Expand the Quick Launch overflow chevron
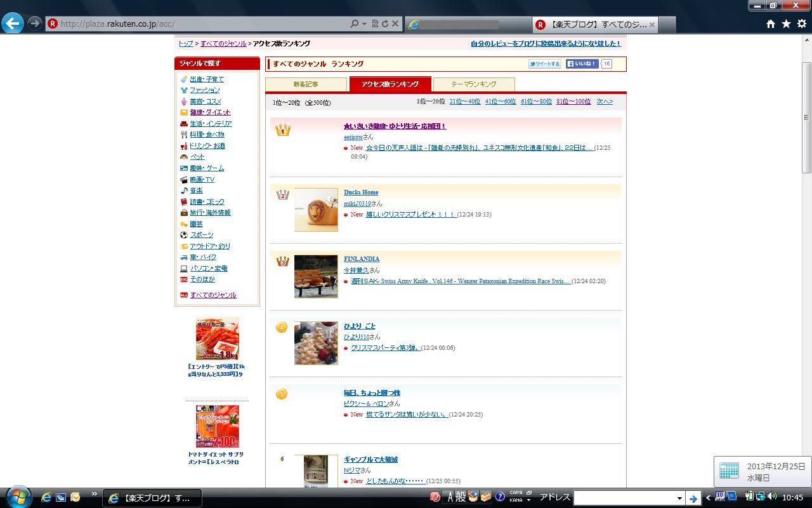 coord(95,493)
